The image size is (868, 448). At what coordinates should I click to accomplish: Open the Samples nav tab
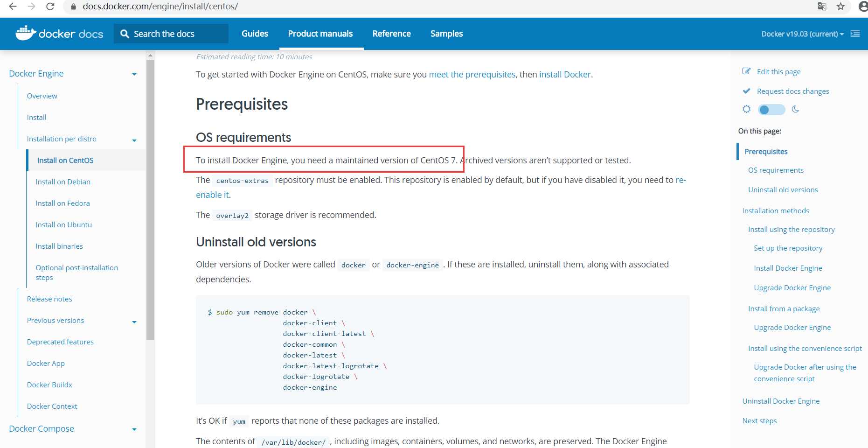(446, 34)
